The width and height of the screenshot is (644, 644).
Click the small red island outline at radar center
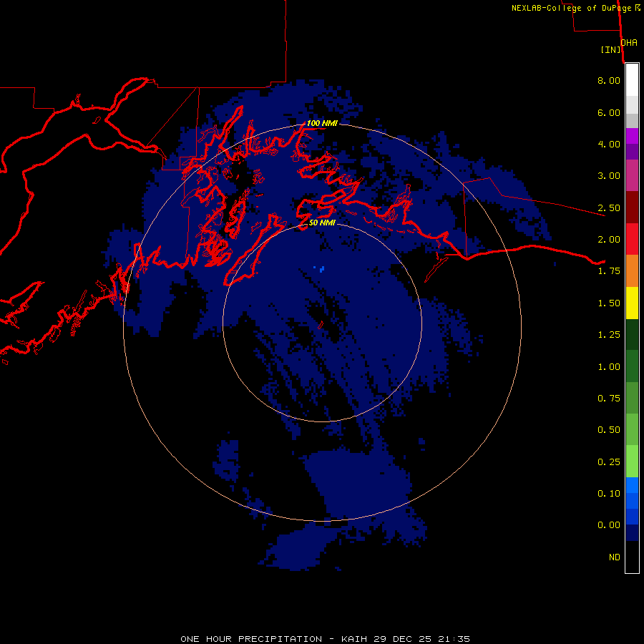pyautogui.click(x=321, y=324)
